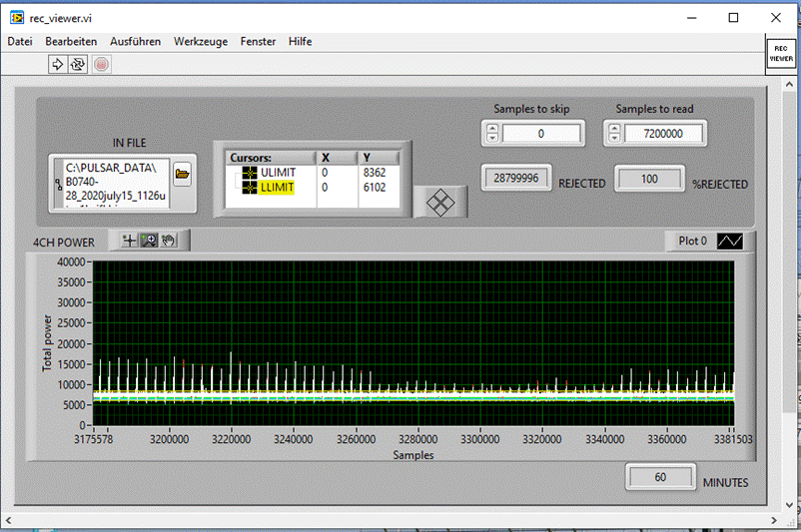The width and height of the screenshot is (801, 532).
Task: Click the Samples x-axis label
Action: (x=412, y=455)
